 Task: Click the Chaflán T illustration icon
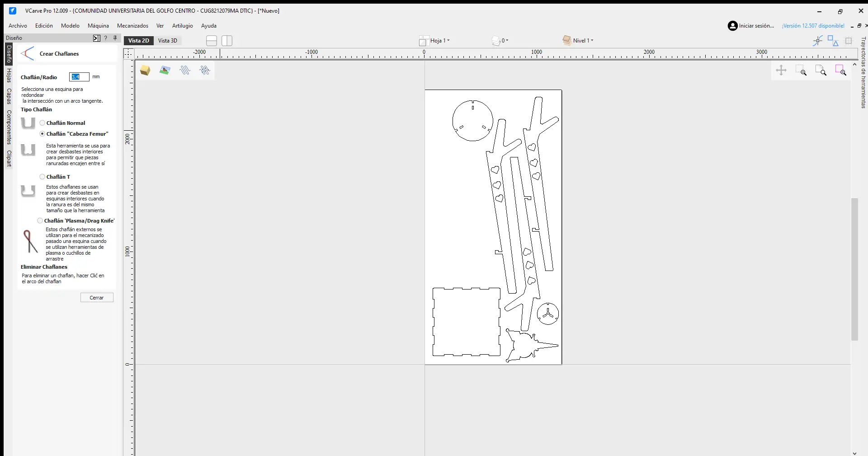coord(28,191)
